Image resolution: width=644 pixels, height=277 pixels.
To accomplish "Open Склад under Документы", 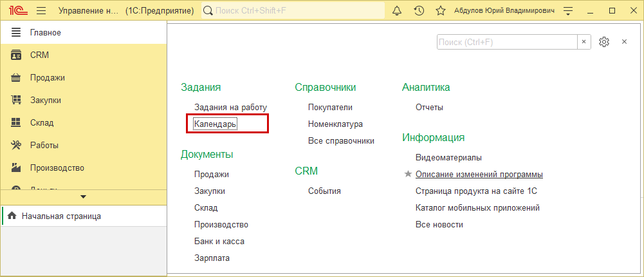I will [206, 208].
